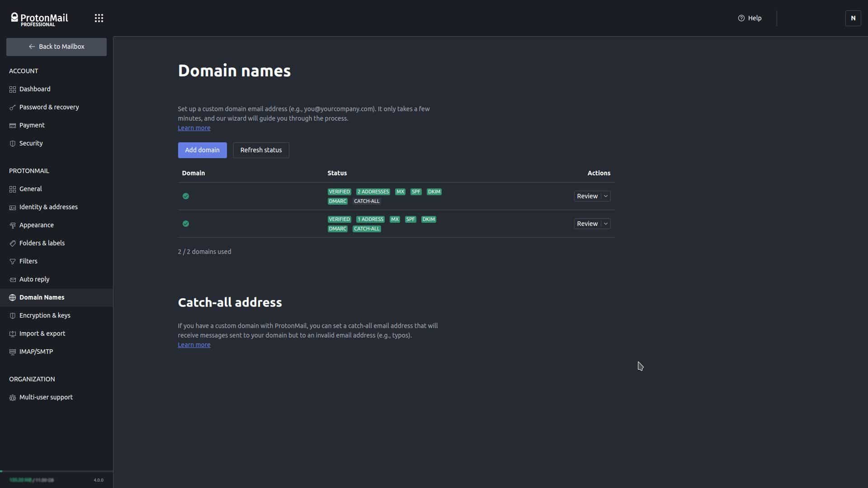Image resolution: width=868 pixels, height=488 pixels.
Task: Open the user account menu labeled N
Action: (853, 18)
